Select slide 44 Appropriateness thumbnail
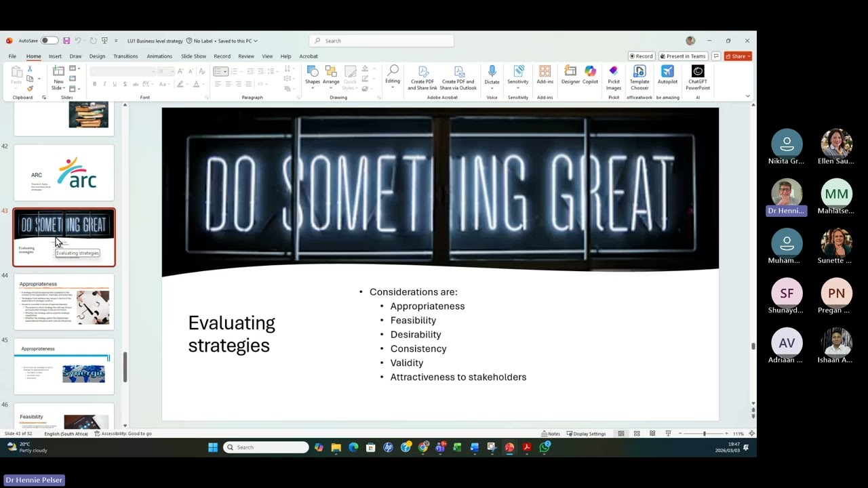 (64, 302)
